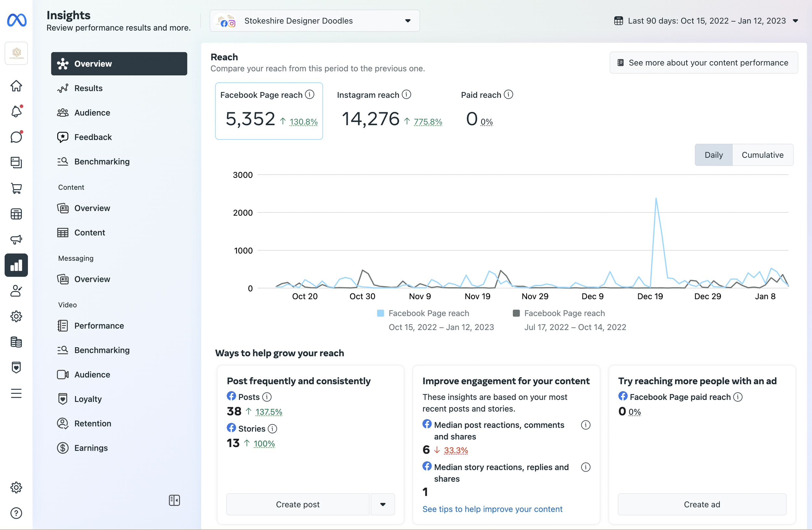Open the Home icon in left rail
Viewport: 812px width, 530px height.
tap(16, 86)
